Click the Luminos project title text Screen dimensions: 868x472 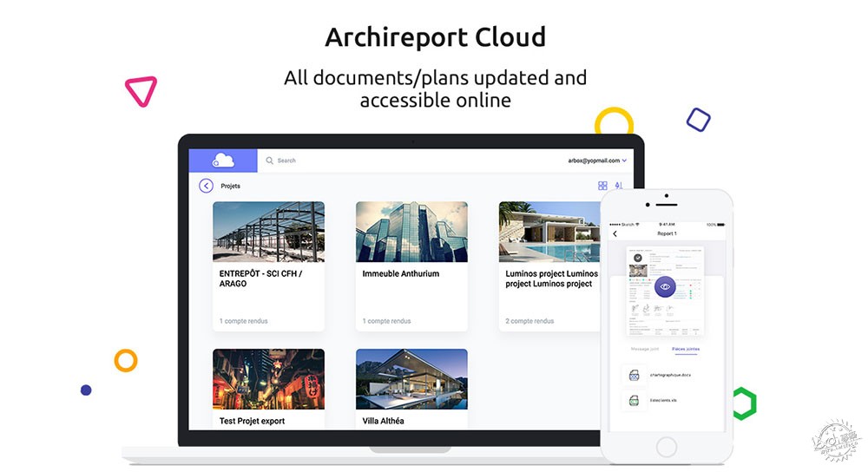click(551, 279)
